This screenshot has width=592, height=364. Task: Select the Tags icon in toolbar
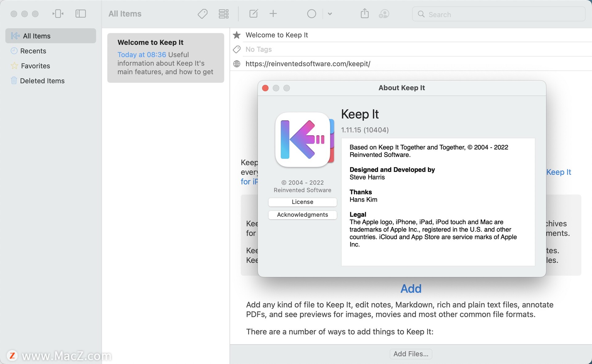[203, 14]
